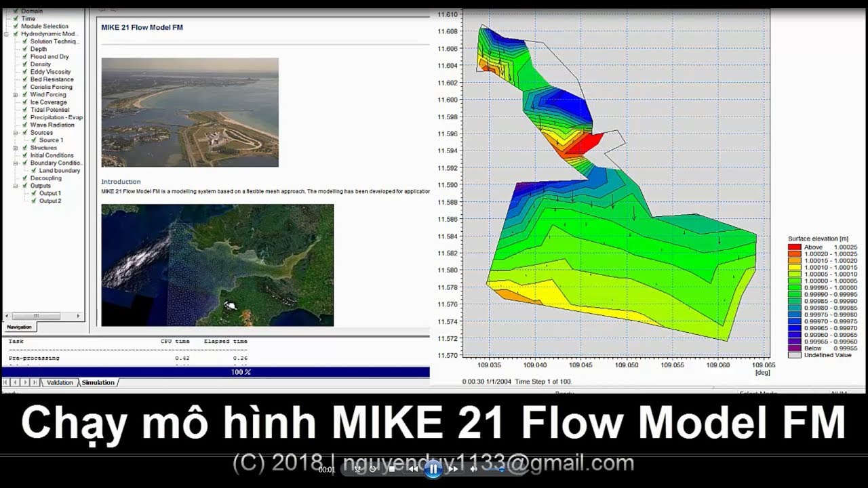Select Source 1 under Sources
868x488 pixels.
51,140
